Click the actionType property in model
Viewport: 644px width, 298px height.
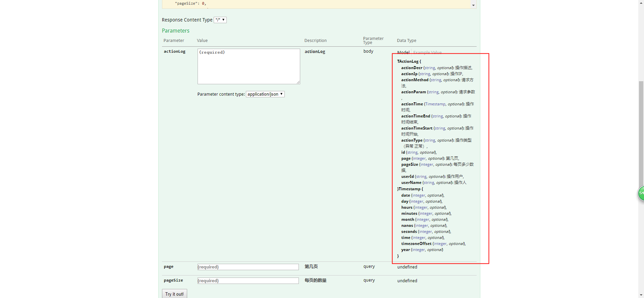(412, 140)
